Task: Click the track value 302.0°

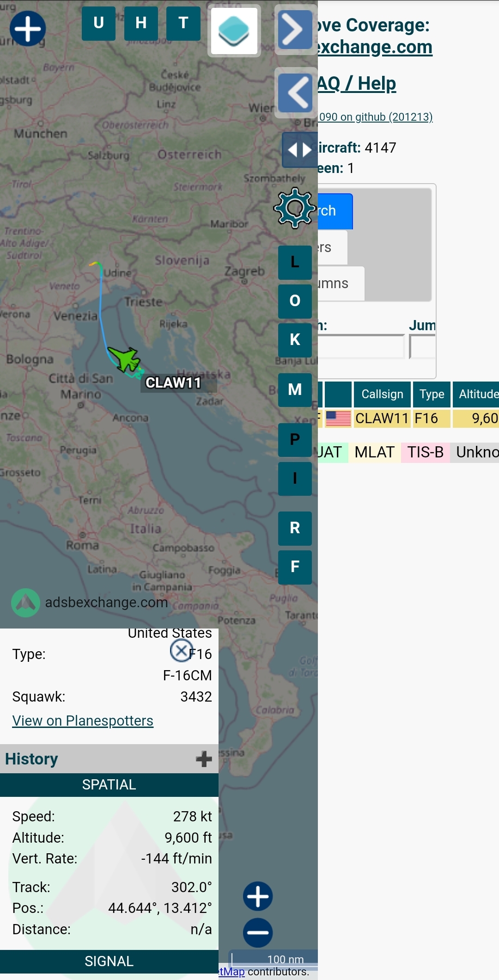Action: [192, 887]
